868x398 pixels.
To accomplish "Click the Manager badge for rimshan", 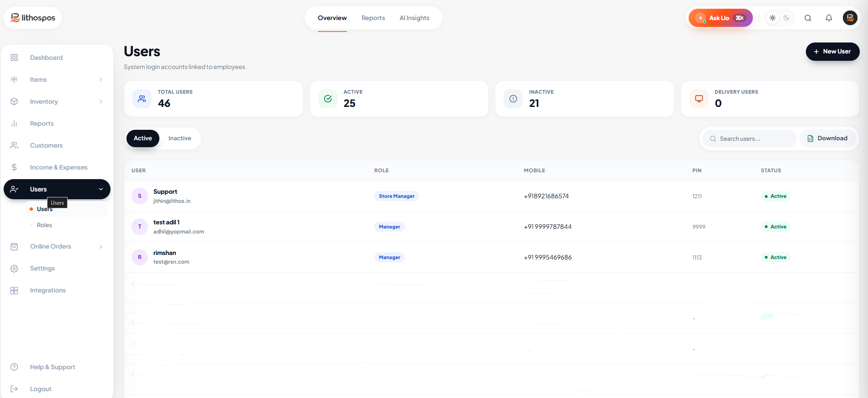I will pos(389,257).
